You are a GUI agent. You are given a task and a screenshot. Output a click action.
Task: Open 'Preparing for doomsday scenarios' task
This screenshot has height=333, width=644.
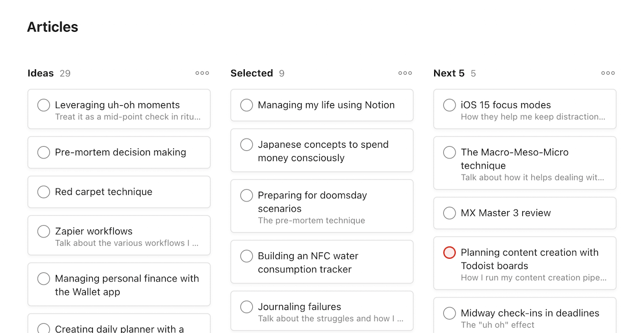(312, 202)
